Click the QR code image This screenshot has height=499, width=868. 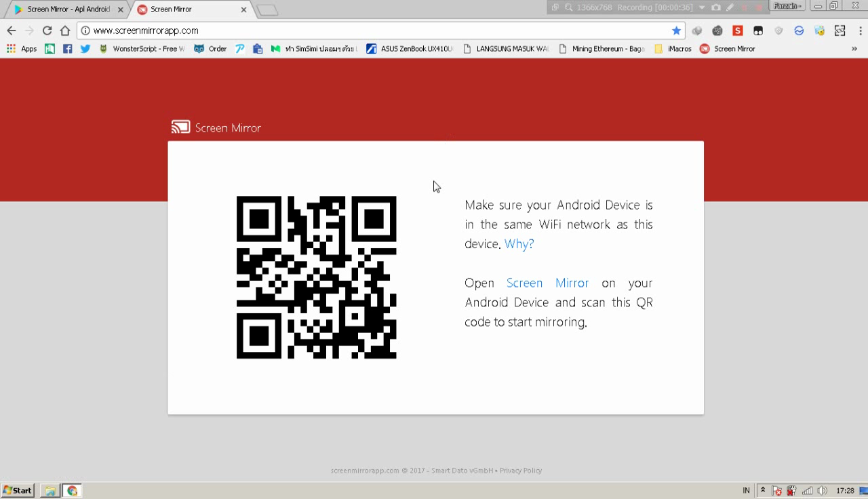coord(316,277)
